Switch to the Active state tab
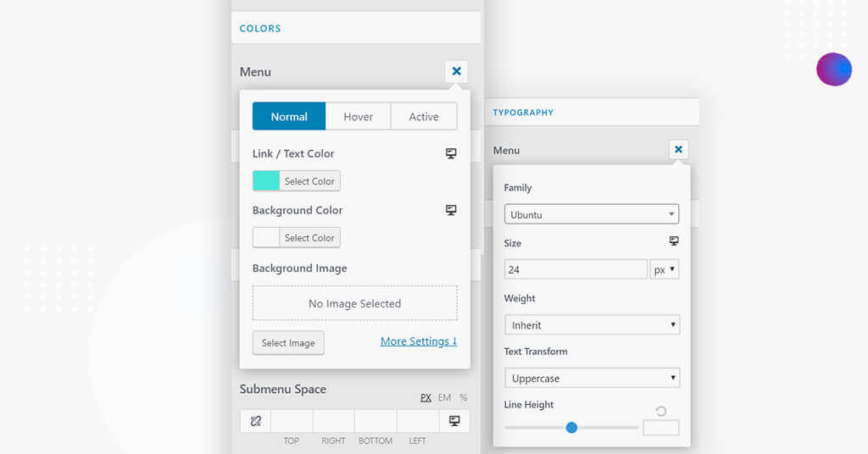 pyautogui.click(x=424, y=116)
